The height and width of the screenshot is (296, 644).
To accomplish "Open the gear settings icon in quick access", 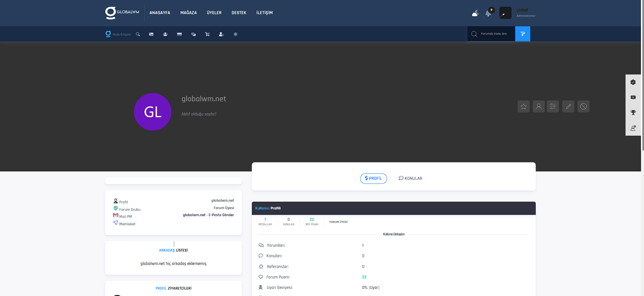I will point(235,34).
